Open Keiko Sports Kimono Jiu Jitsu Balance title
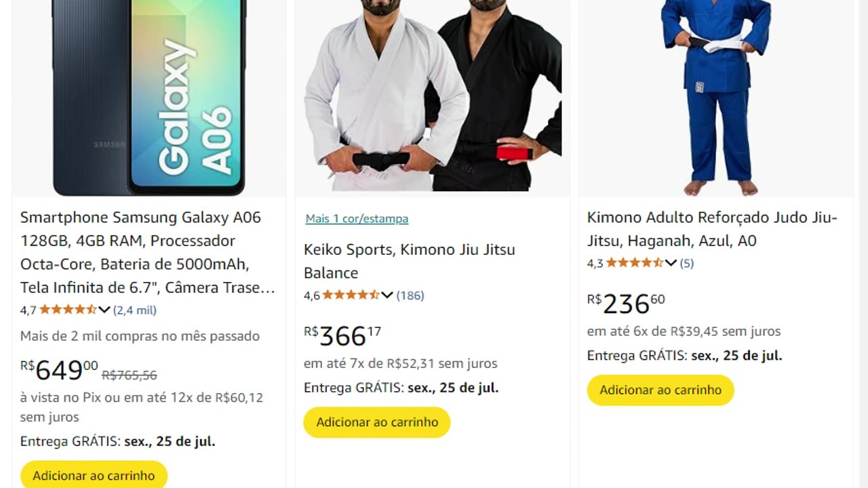The height and width of the screenshot is (488, 868). tap(410, 261)
